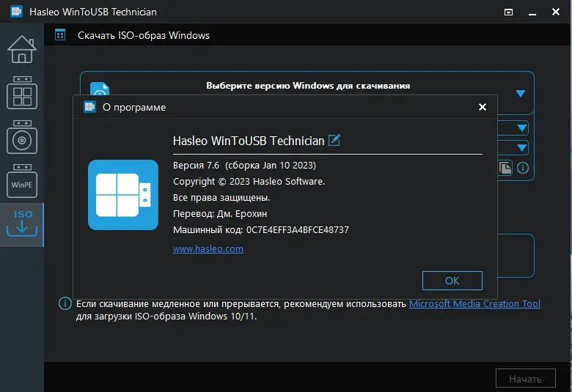
Task: Click the grid icon beside the page title
Action: point(60,35)
